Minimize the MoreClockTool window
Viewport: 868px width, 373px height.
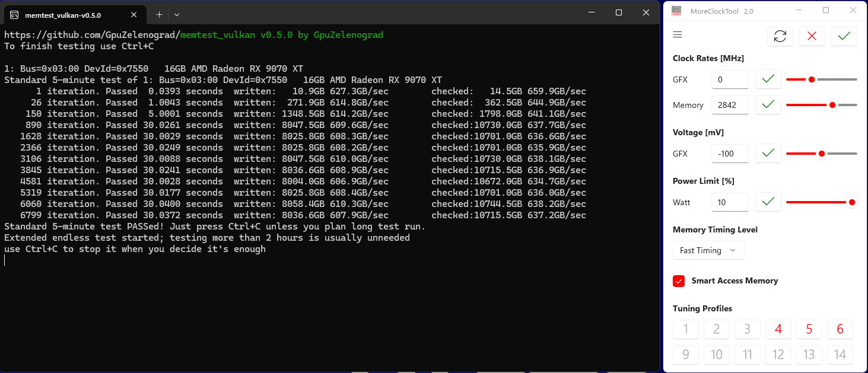798,10
